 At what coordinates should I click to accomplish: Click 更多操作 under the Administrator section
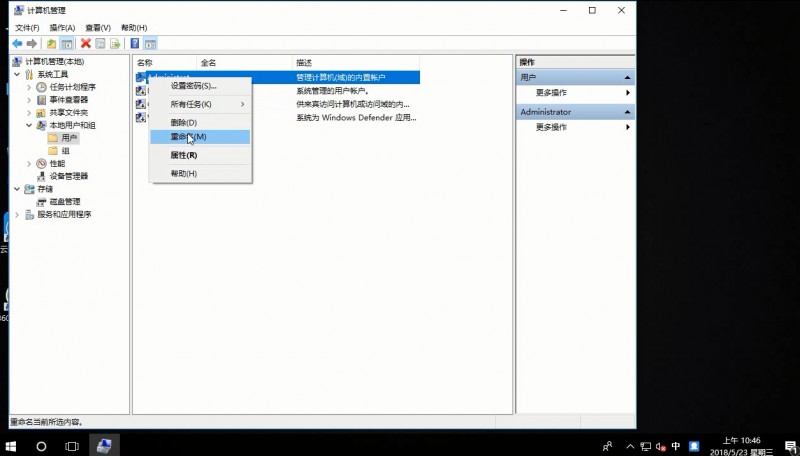(x=551, y=127)
